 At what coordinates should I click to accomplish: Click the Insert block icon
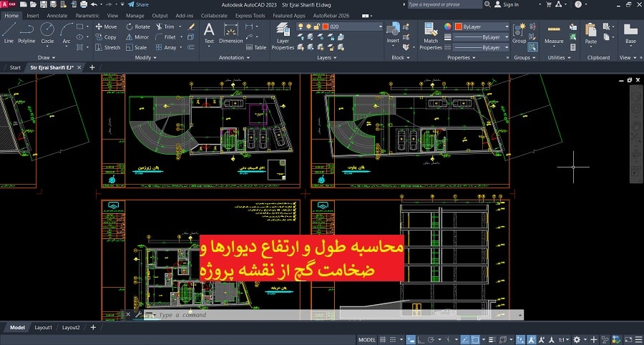(x=393, y=33)
